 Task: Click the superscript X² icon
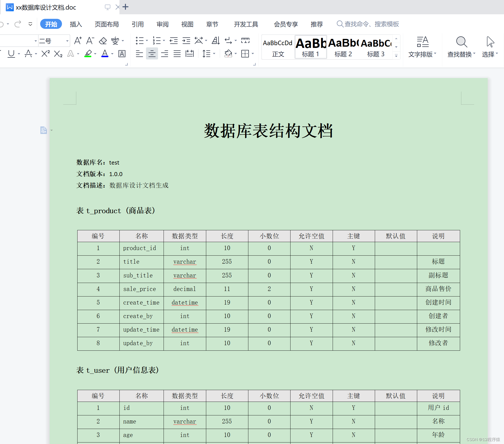[45, 54]
